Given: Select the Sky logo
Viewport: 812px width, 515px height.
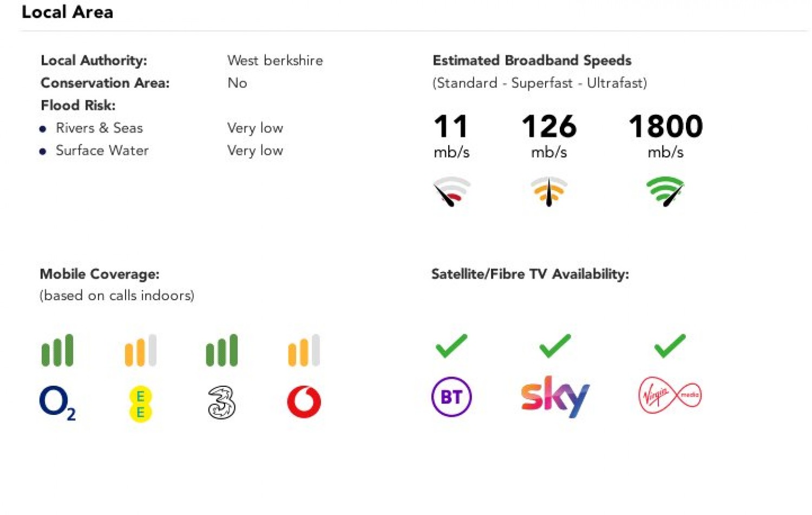Looking at the screenshot, I should click(x=555, y=397).
